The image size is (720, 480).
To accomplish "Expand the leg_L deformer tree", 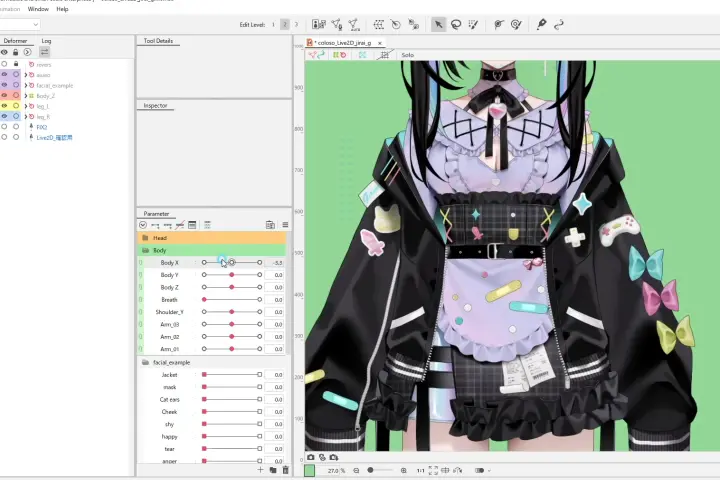I will 26,106.
